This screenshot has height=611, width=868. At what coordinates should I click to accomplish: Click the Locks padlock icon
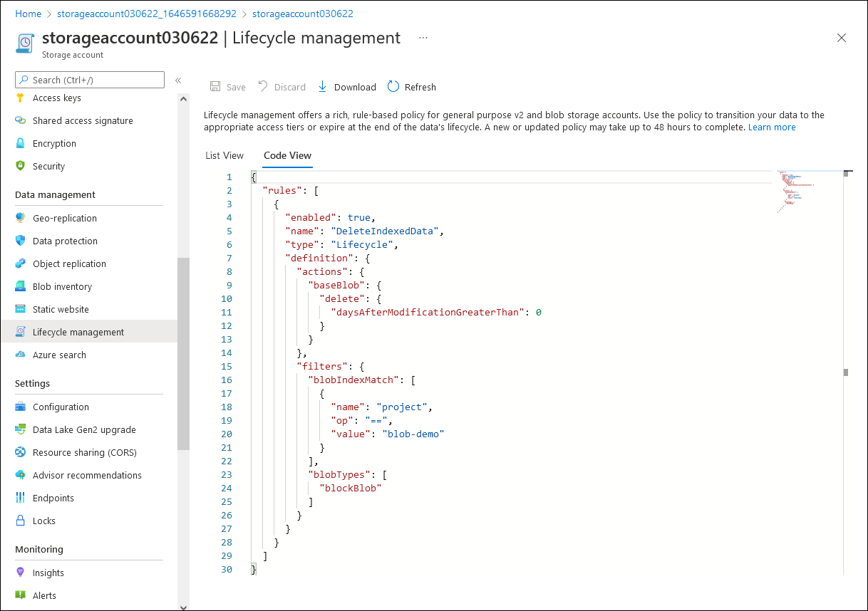(20, 521)
